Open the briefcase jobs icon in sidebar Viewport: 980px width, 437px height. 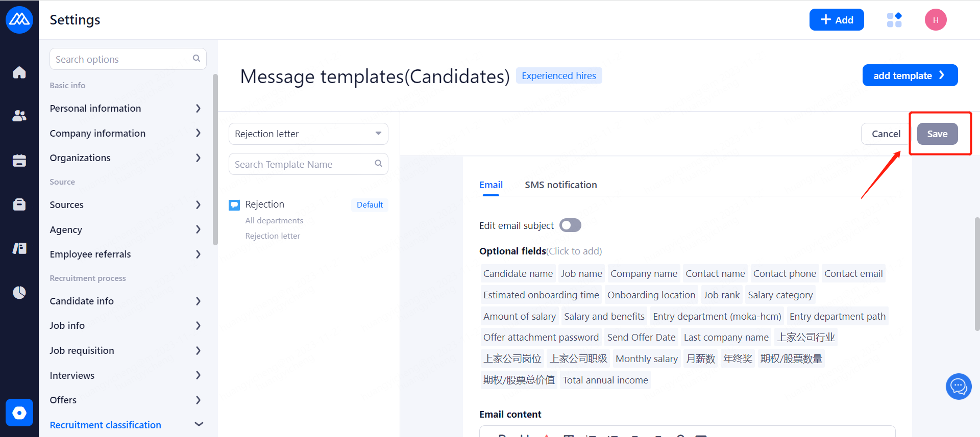pyautogui.click(x=19, y=204)
